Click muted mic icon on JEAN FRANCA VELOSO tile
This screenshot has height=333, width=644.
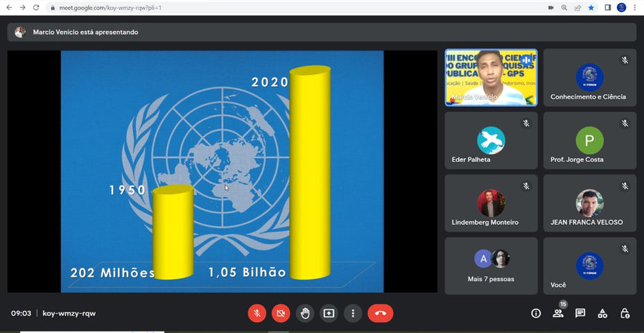(625, 186)
